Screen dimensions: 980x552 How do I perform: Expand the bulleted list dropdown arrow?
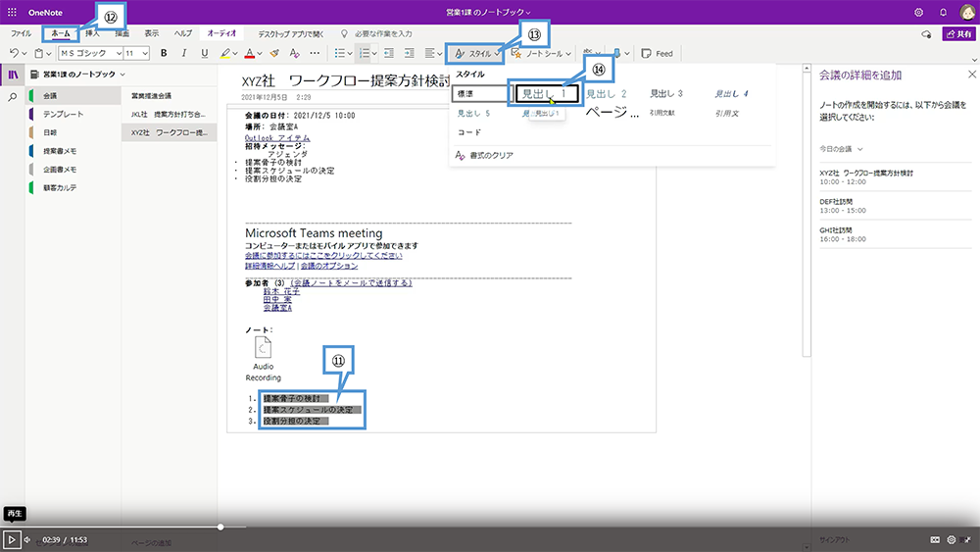(350, 54)
